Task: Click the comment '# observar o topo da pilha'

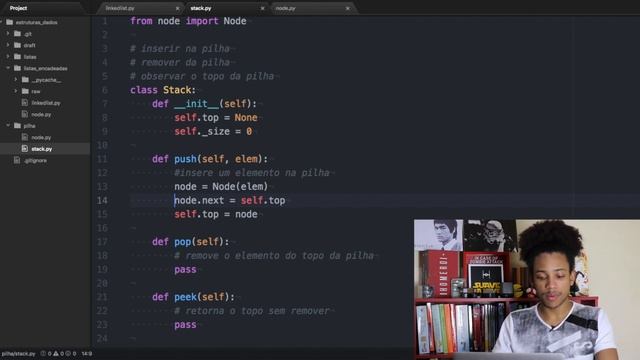Action: pos(202,76)
